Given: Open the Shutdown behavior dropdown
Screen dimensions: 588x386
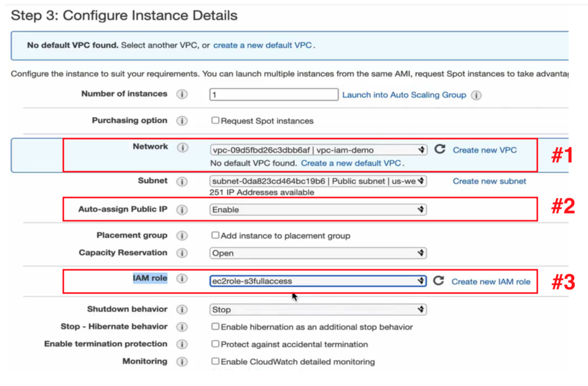Looking at the screenshot, I should coord(318,310).
